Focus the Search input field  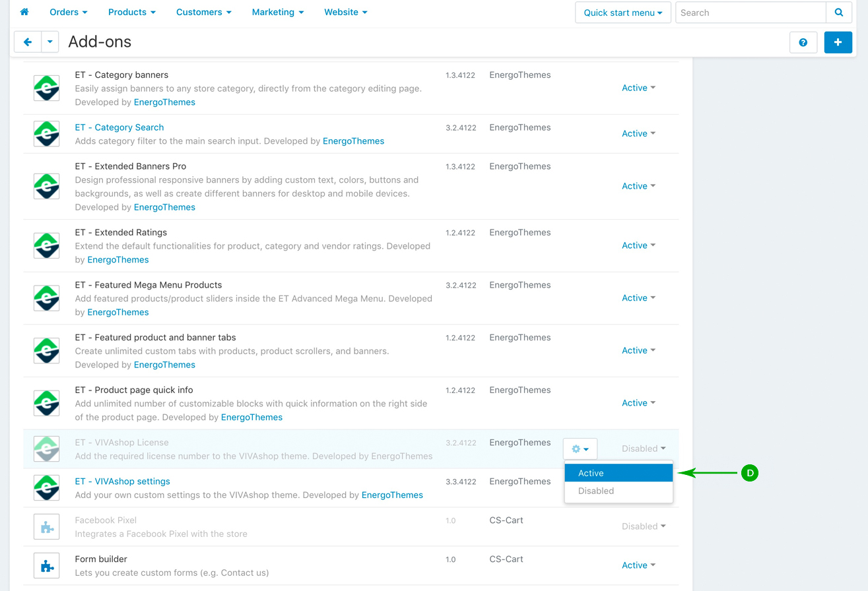click(x=751, y=13)
